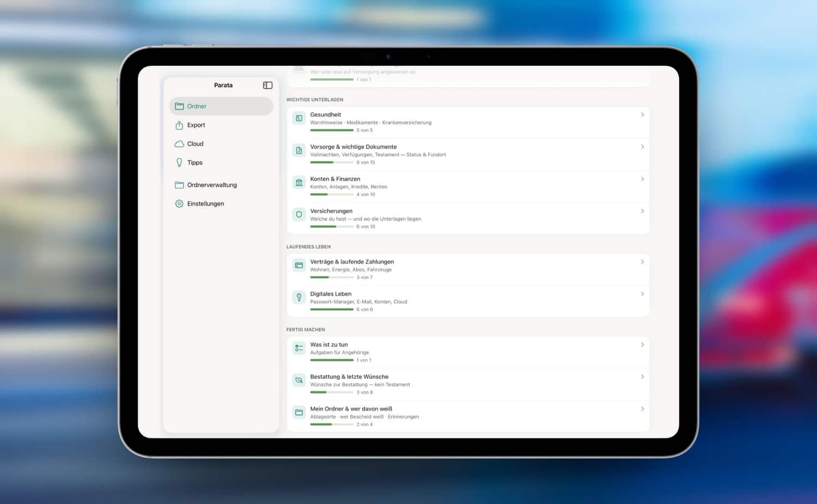This screenshot has height=504, width=817.
Task: Click the Cloud icon in sidebar
Action: click(x=179, y=144)
